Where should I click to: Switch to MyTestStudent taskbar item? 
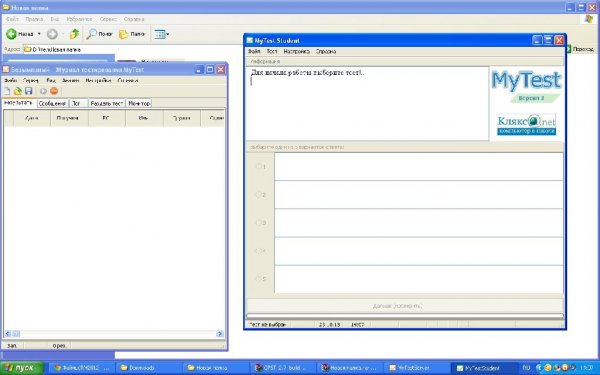(484, 368)
